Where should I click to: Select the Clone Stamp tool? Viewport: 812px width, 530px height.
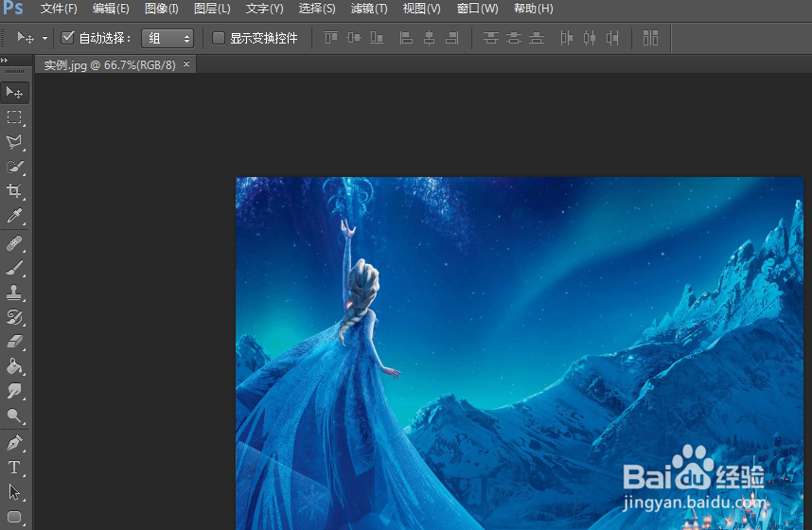(x=14, y=292)
